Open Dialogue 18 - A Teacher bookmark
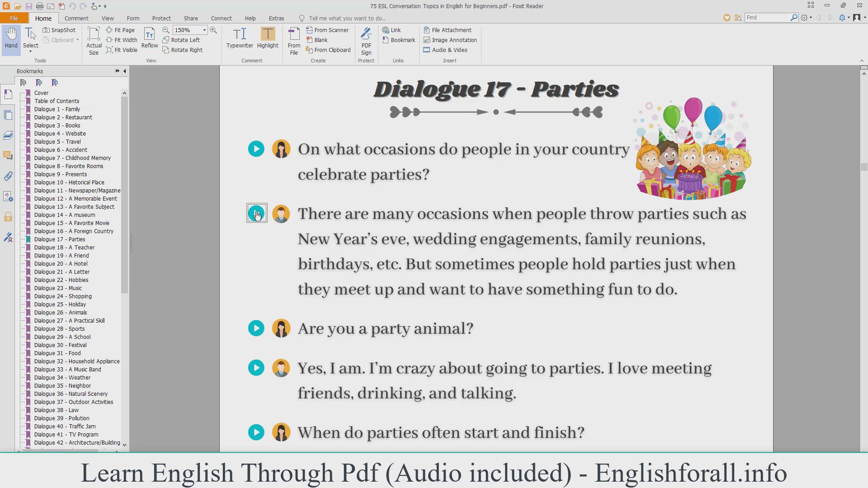Screen dimensions: 868x488 (64, 248)
